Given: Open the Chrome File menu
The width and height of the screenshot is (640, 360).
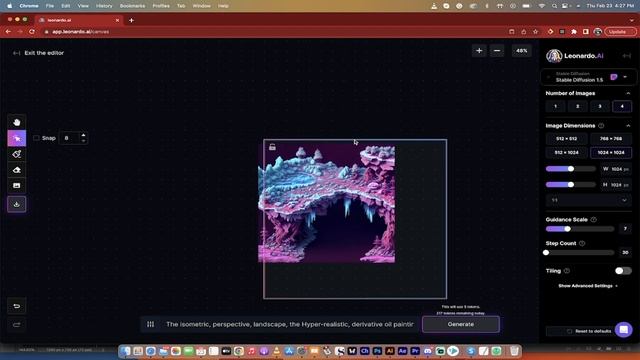Looking at the screenshot, I should click(x=50, y=6).
